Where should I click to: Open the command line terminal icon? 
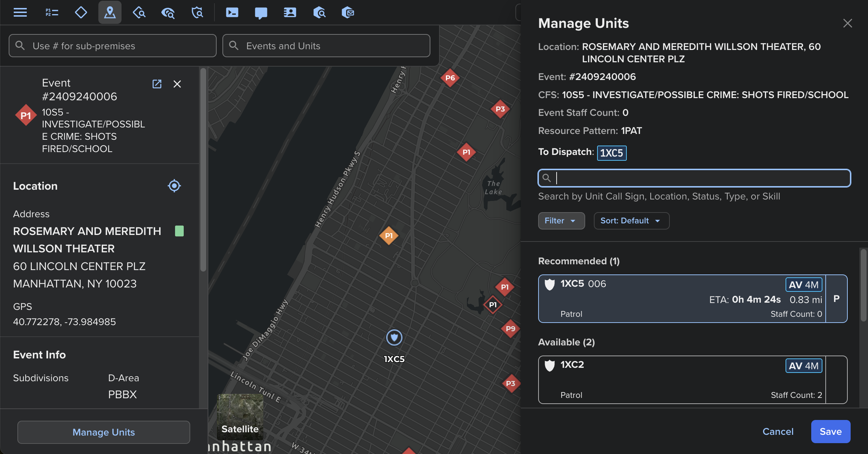[232, 13]
